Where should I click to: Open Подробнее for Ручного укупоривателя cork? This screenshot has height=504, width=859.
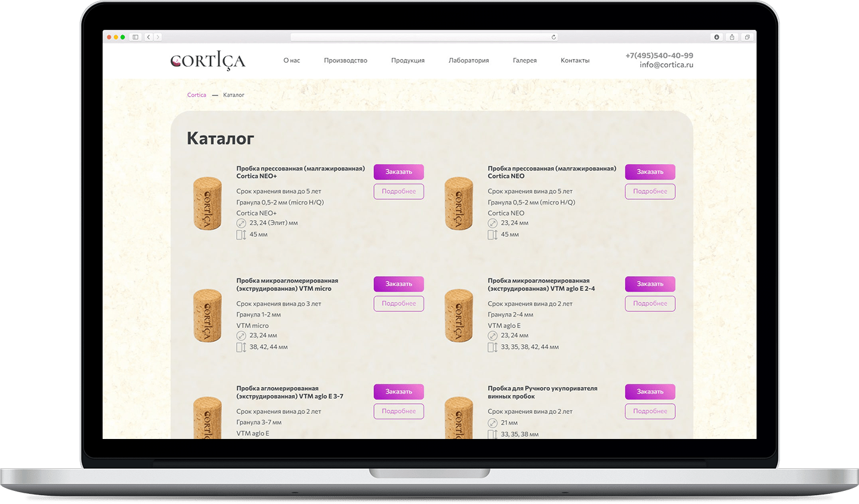(x=650, y=412)
